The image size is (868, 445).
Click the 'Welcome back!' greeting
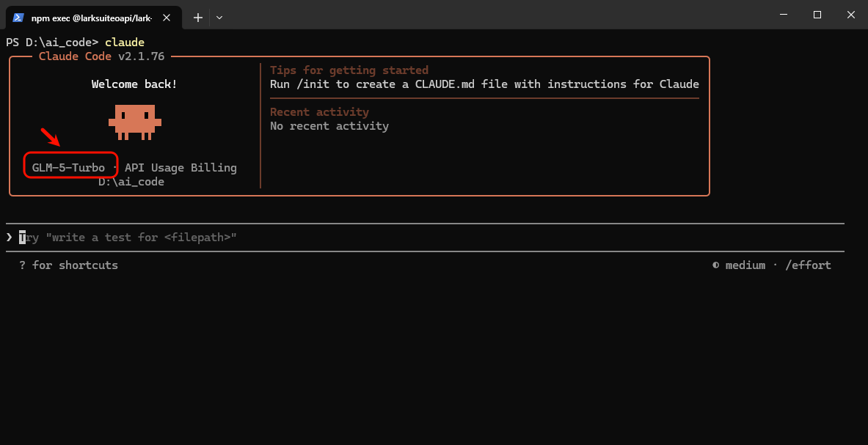click(x=134, y=84)
